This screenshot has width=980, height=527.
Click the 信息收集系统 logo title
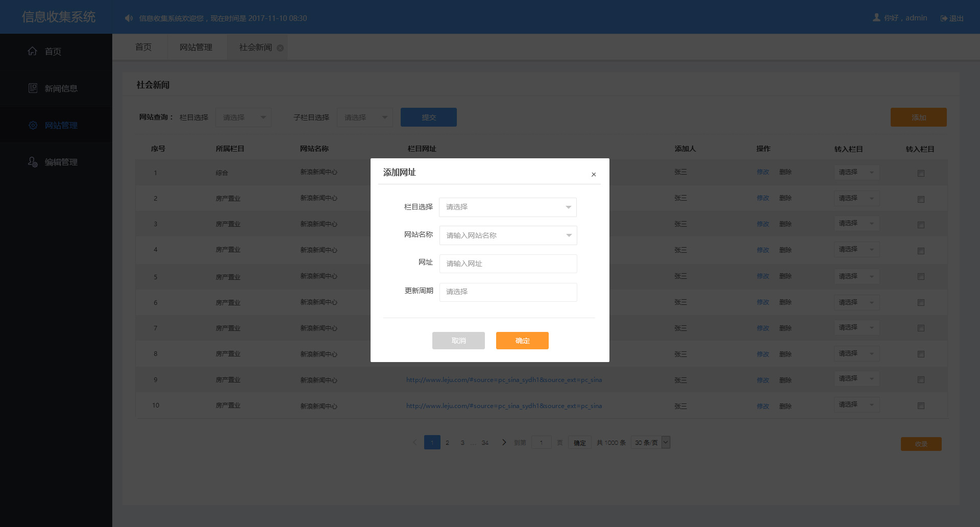59,17
